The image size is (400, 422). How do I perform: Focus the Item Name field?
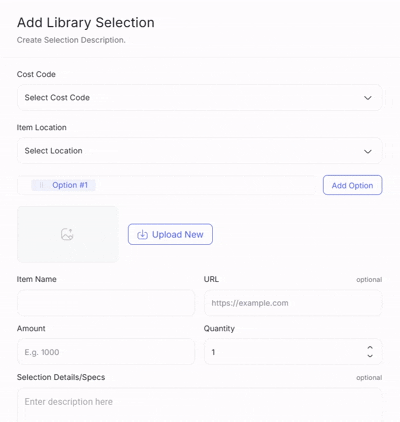pos(106,303)
